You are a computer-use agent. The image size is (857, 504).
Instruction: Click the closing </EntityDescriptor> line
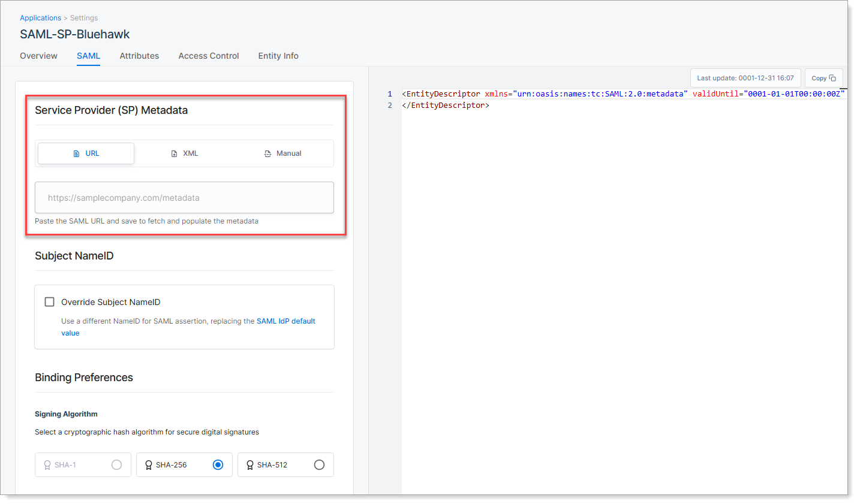[x=446, y=105]
